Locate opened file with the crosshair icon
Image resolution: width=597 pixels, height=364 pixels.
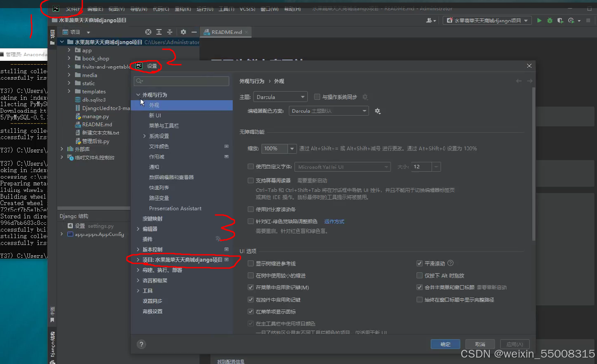click(x=148, y=32)
